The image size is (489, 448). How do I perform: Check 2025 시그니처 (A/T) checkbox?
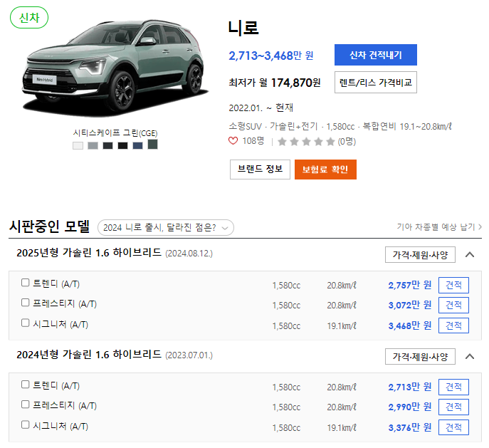[x=25, y=323]
